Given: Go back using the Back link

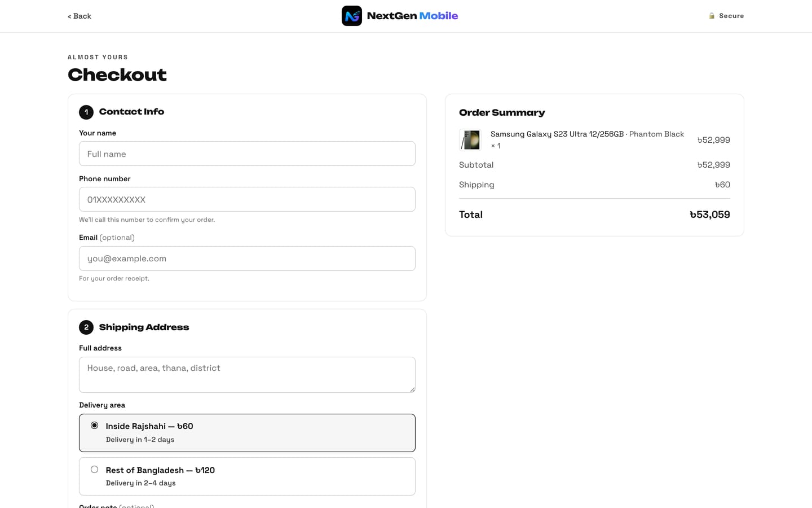Looking at the screenshot, I should coord(80,16).
